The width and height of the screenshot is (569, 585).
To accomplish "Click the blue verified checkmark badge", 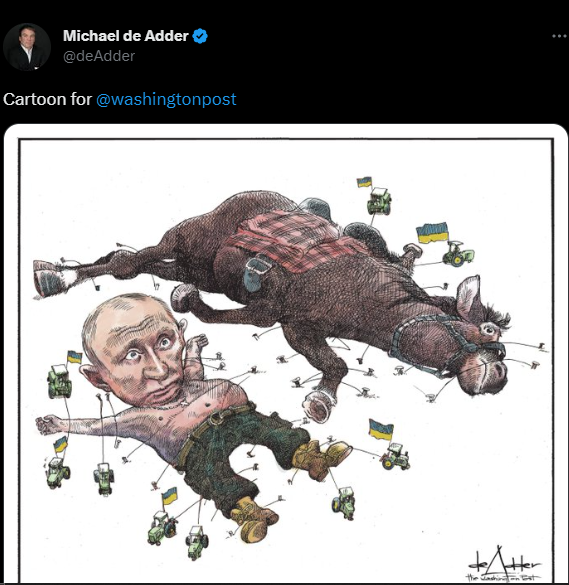I will (200, 36).
